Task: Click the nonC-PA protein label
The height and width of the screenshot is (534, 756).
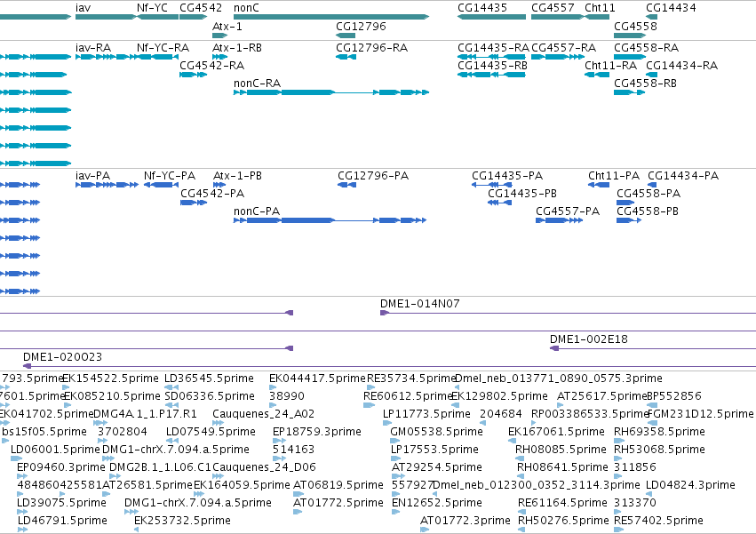Action: (257, 211)
